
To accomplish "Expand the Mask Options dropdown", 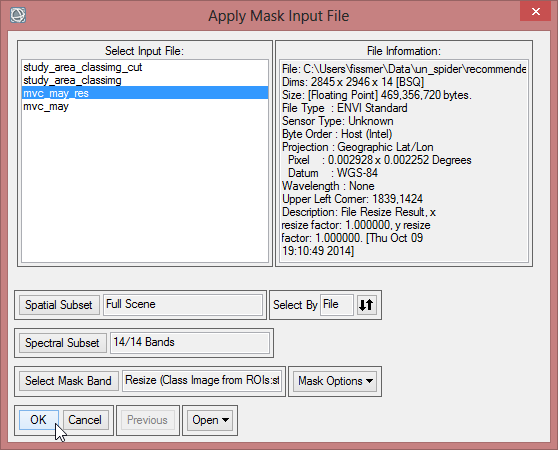I will pos(335,381).
